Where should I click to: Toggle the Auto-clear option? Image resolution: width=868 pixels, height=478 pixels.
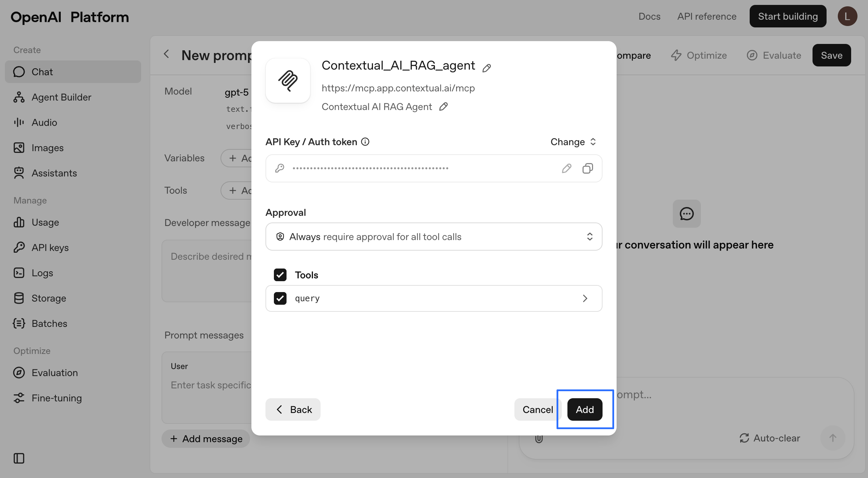770,438
